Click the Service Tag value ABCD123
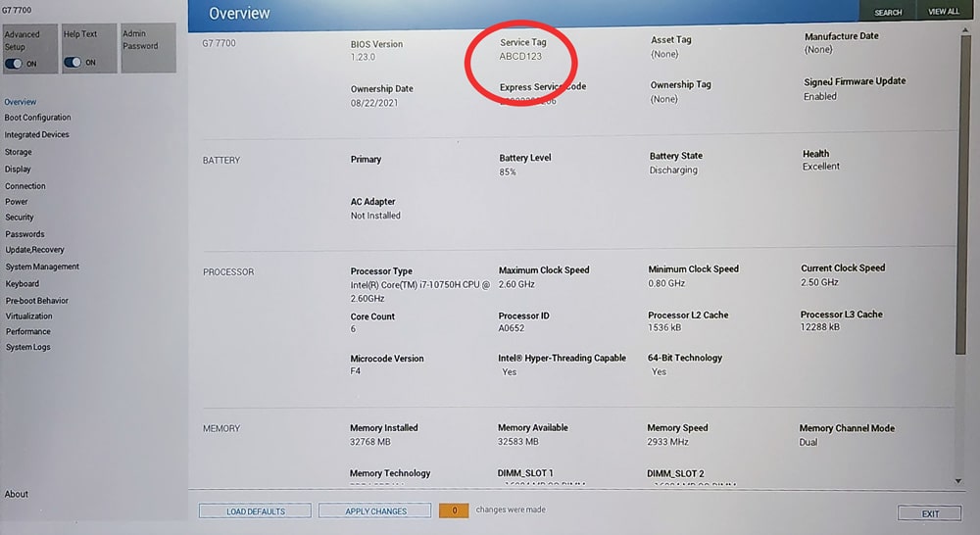Screen dimensions: 980x535 click(520, 56)
